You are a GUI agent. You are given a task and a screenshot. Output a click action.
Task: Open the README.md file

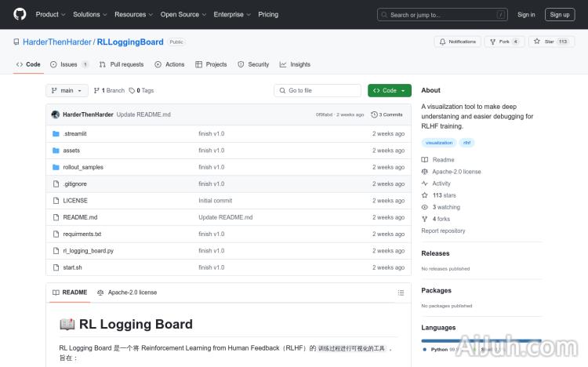point(80,217)
